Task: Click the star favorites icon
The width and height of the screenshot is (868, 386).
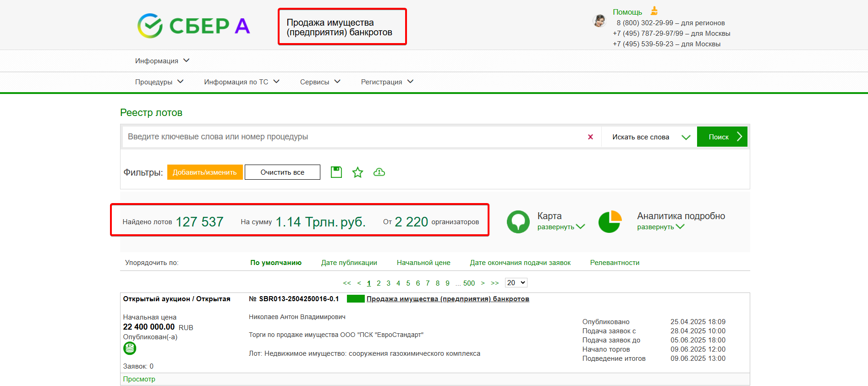Action: tap(357, 172)
